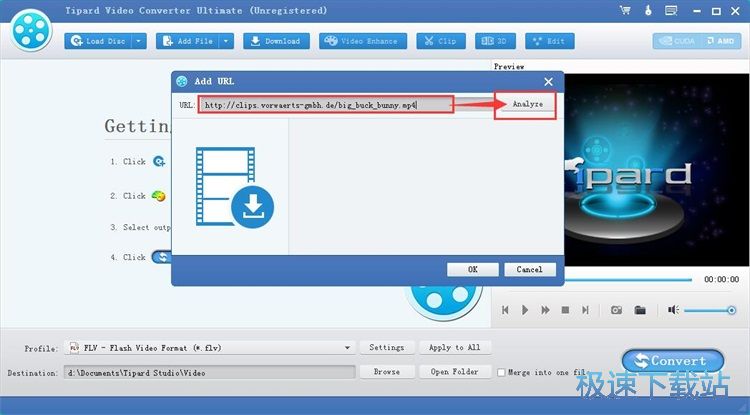
Task: Click the Destination path field
Action: click(210, 372)
